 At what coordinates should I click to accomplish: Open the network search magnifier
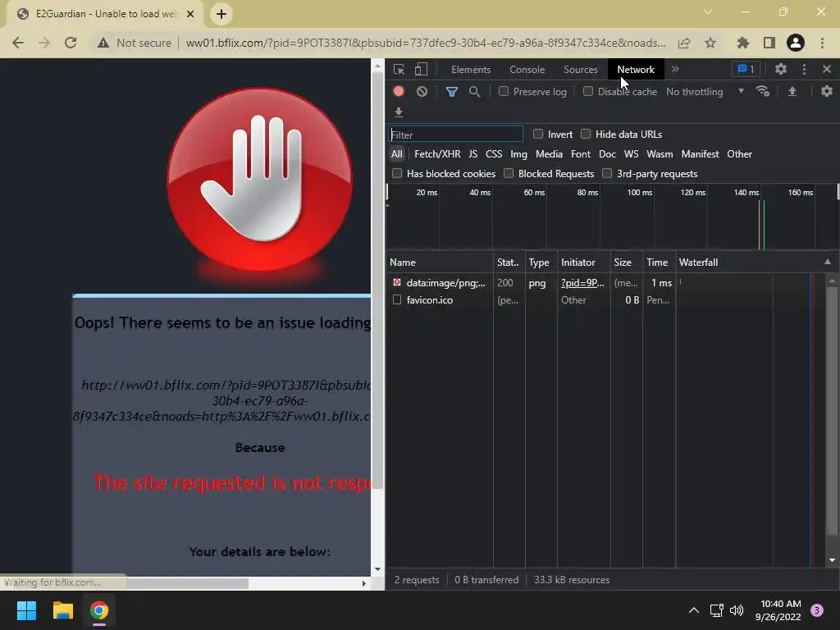tap(475, 92)
